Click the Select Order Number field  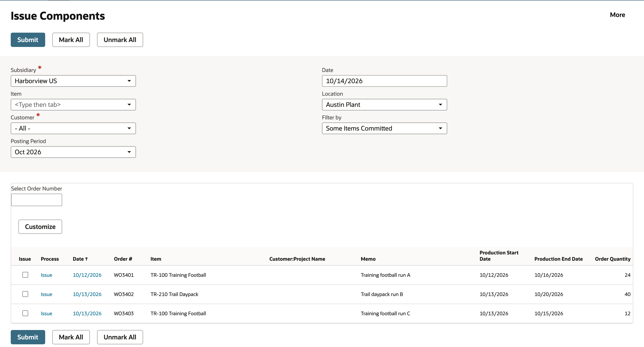[x=36, y=200]
